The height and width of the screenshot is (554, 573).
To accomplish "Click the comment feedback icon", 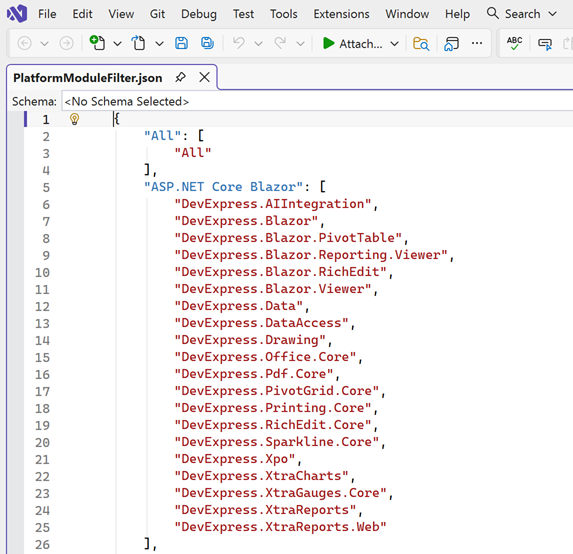I will [545, 44].
